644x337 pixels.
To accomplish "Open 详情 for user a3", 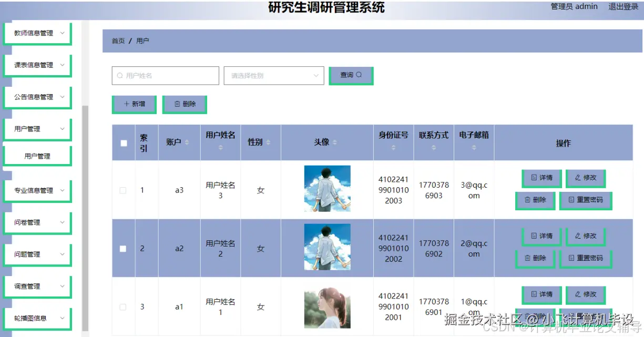I will pyautogui.click(x=541, y=178).
